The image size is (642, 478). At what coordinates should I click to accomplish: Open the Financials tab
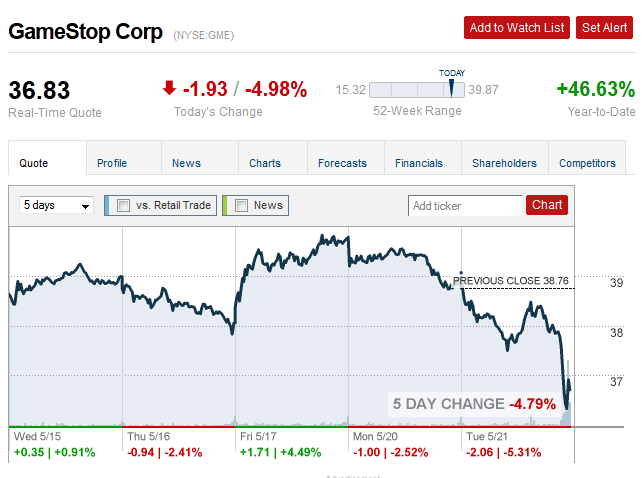pyautogui.click(x=419, y=163)
